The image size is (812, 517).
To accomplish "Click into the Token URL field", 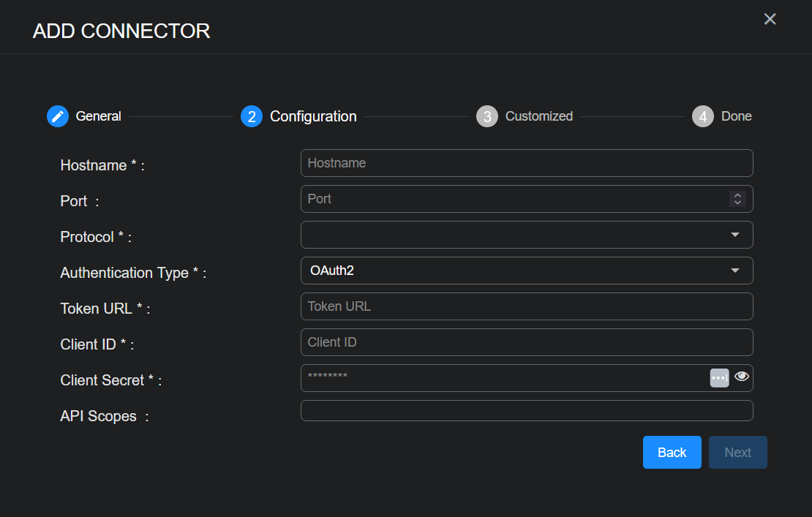I will pyautogui.click(x=526, y=306).
